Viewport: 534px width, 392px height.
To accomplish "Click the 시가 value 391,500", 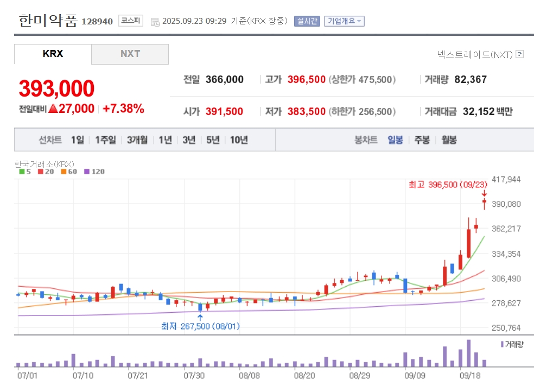I will [224, 111].
